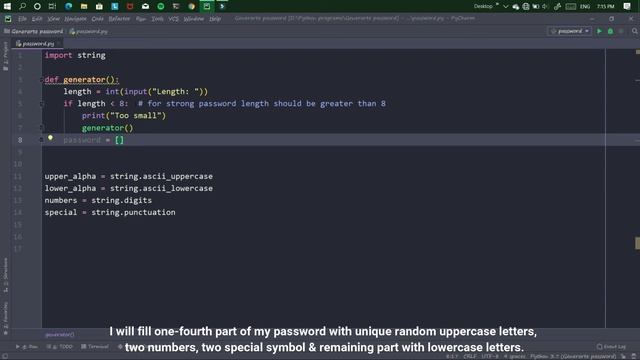Open Task View in taskbar

(52, 6)
